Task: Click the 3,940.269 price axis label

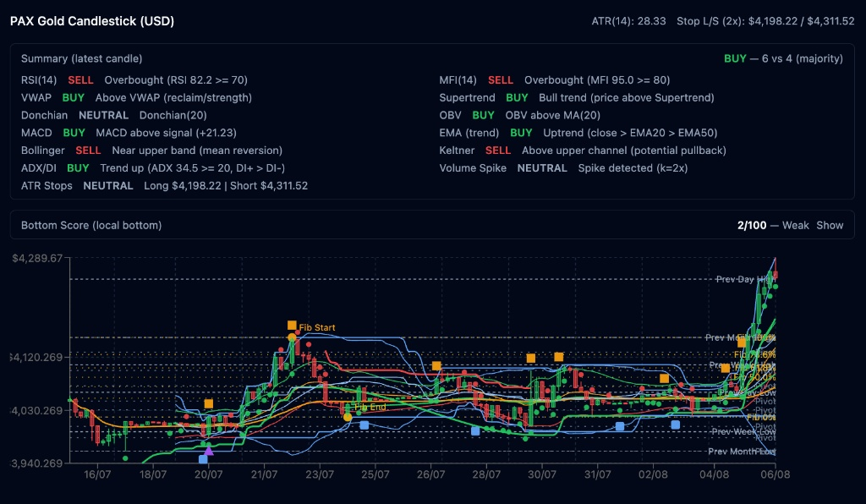Action: click(37, 463)
